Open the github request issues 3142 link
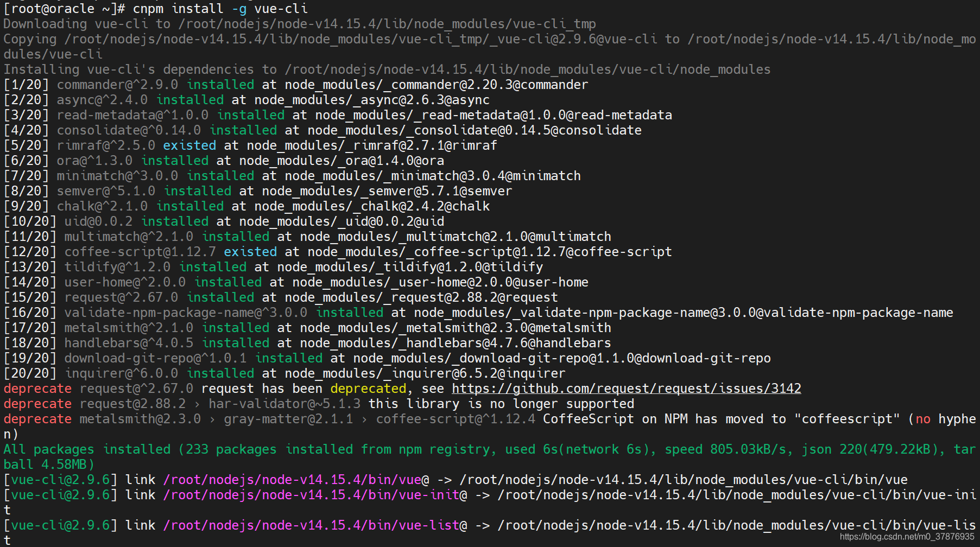The image size is (980, 547). [627, 389]
